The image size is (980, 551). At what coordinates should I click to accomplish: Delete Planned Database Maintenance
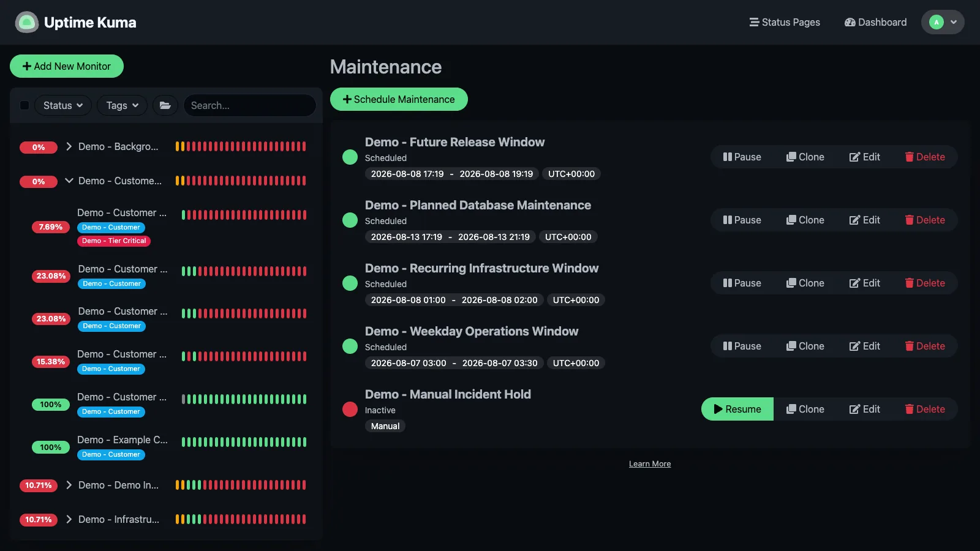(925, 220)
